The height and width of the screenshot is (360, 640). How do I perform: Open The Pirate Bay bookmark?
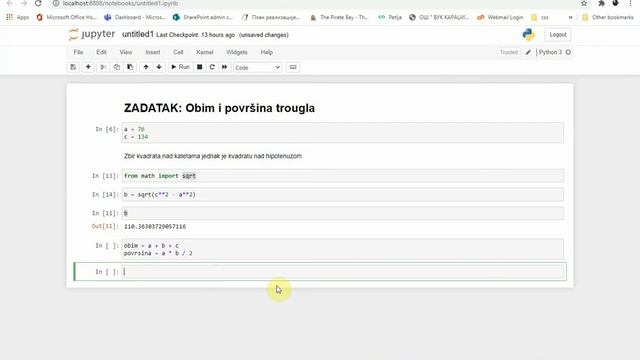pos(339,17)
